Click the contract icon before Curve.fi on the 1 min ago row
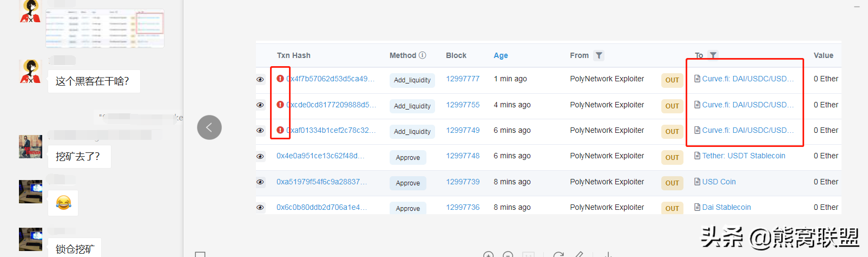 point(698,79)
